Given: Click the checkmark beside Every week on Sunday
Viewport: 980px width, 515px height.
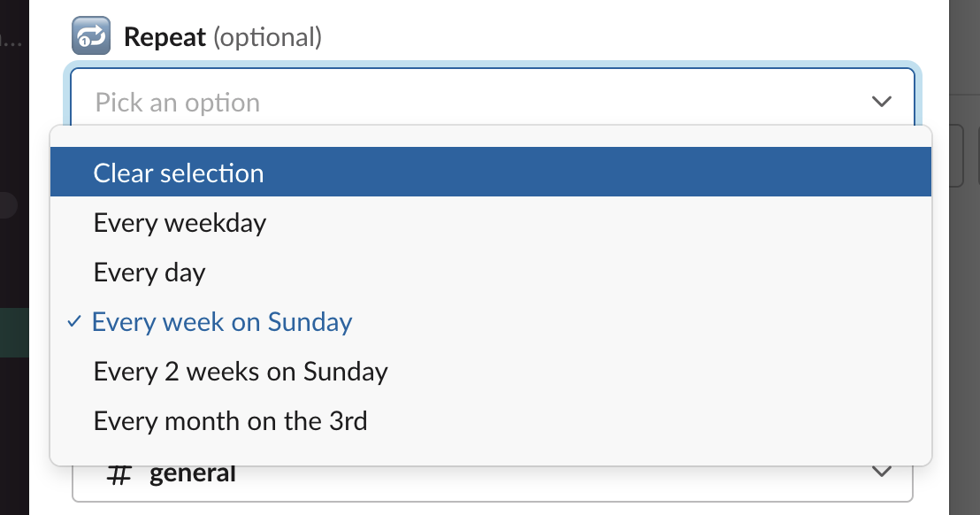Looking at the screenshot, I should pos(74,322).
